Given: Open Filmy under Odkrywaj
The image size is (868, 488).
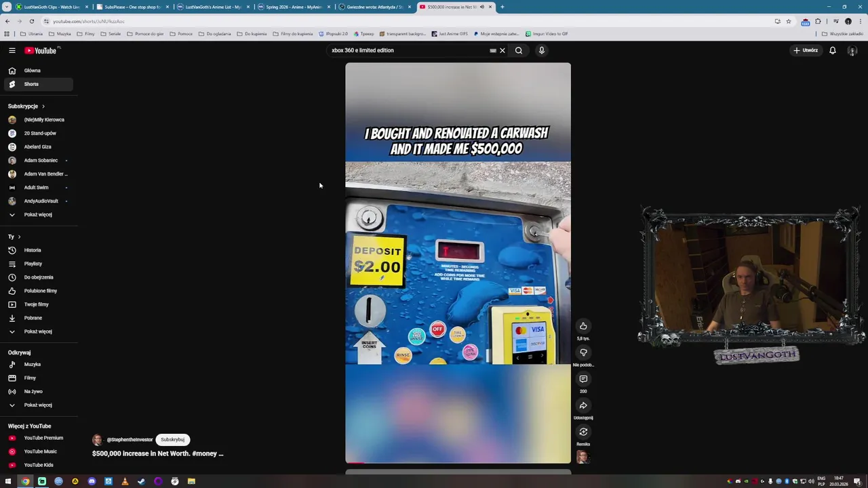Looking at the screenshot, I should coord(39,378).
